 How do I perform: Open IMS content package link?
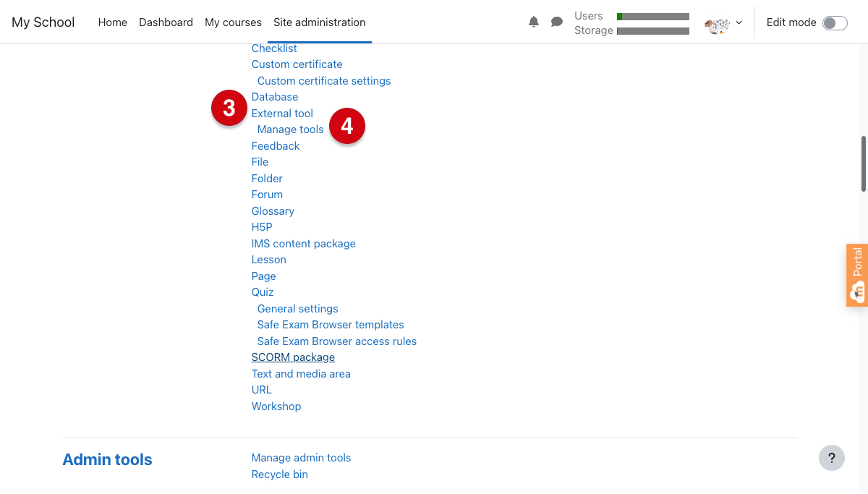[x=304, y=244]
